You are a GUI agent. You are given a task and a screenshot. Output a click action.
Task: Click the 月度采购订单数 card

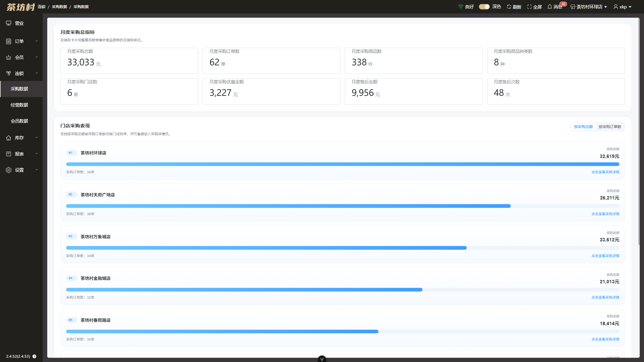[271, 61]
